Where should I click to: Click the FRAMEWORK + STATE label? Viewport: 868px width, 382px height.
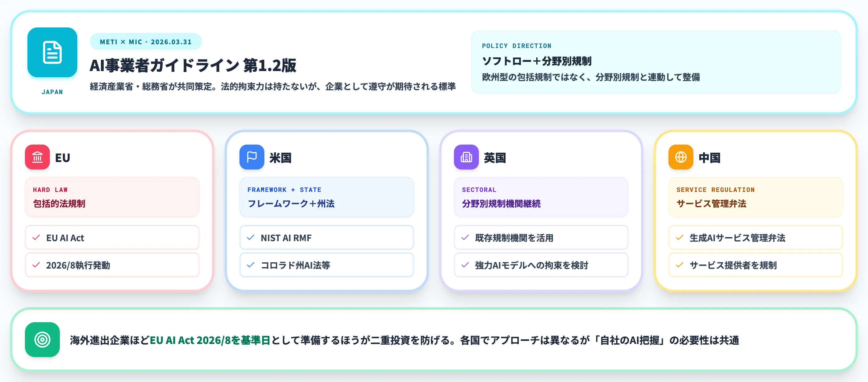[284, 190]
